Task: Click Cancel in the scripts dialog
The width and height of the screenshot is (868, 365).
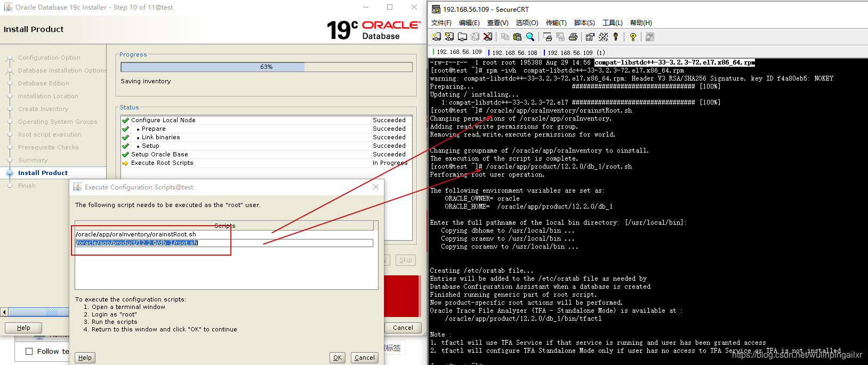Action: coord(365,358)
